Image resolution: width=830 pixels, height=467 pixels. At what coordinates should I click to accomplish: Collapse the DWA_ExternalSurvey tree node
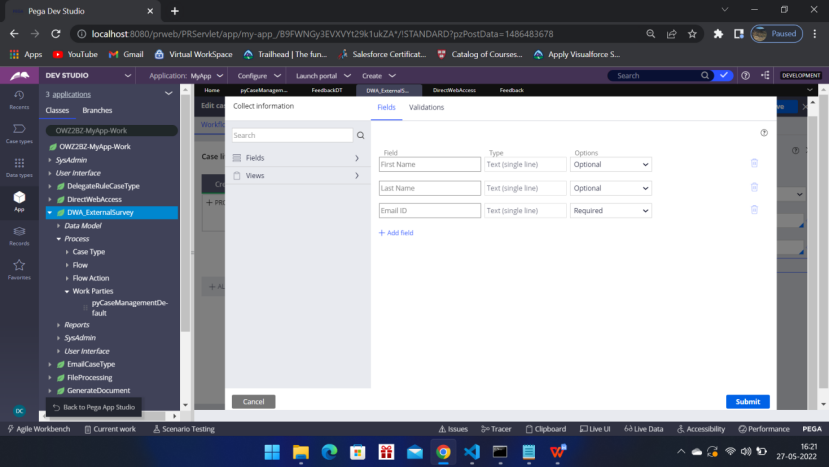50,212
